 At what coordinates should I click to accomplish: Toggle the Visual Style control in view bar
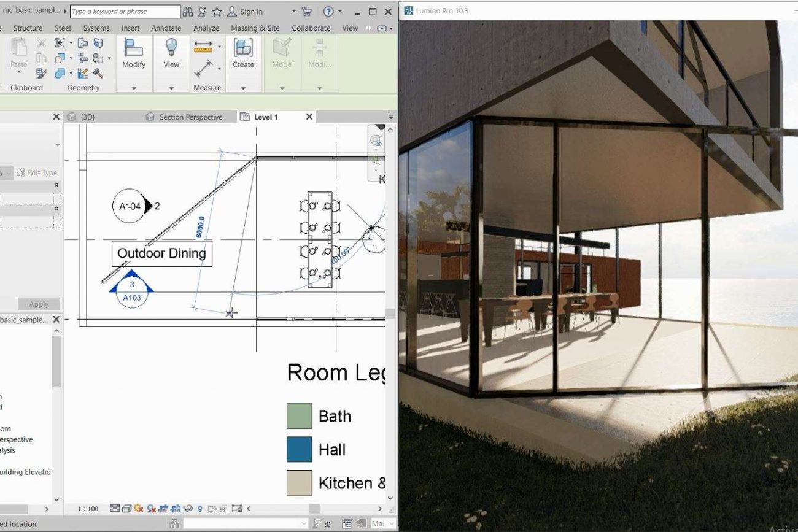coord(126,509)
